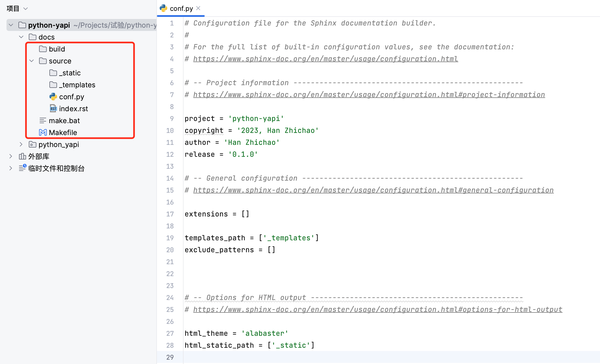Click the Makefile M icon
This screenshot has width=600, height=364.
[43, 133]
